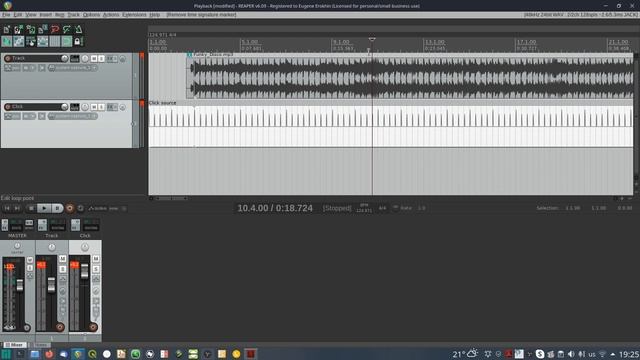Click the red Undo toolbar icon
This screenshot has height=360, width=640.
(x=55, y=29)
